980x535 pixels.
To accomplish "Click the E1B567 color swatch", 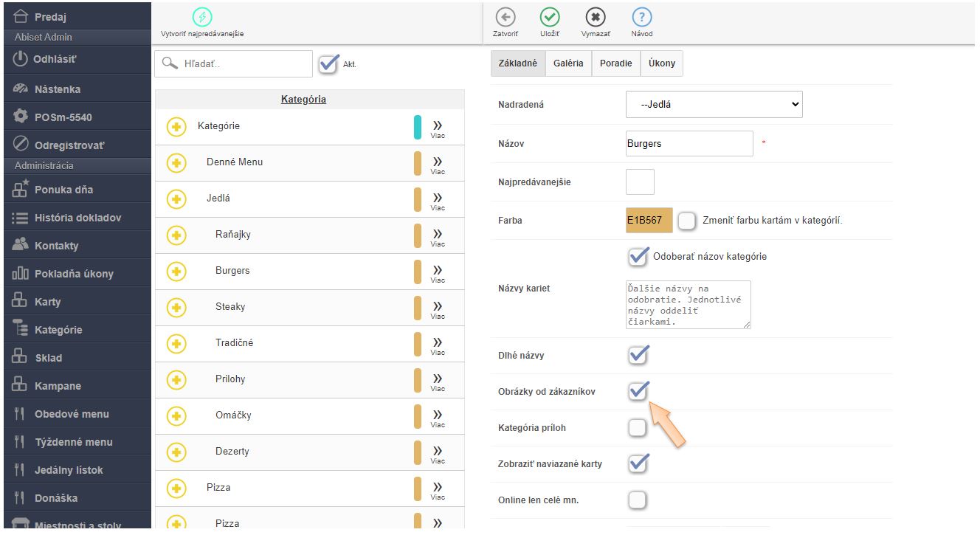I will point(649,221).
